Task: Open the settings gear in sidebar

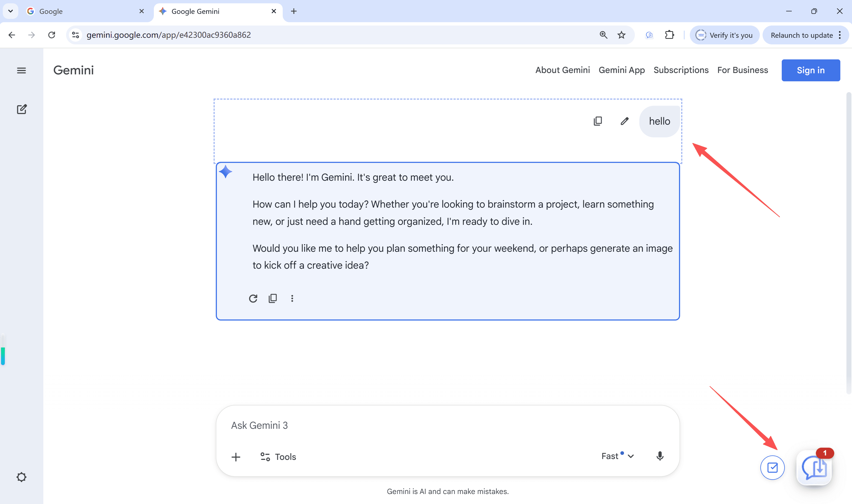Action: 21,477
